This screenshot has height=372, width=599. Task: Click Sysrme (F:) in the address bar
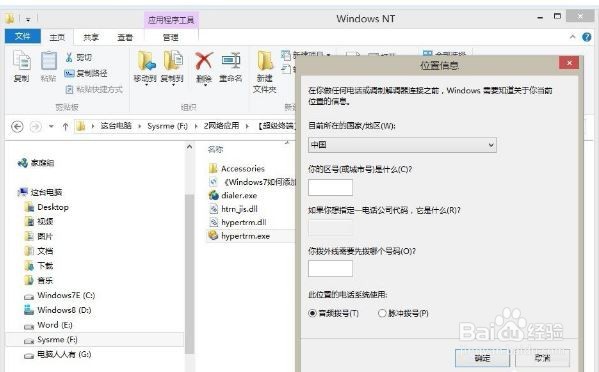(167, 126)
